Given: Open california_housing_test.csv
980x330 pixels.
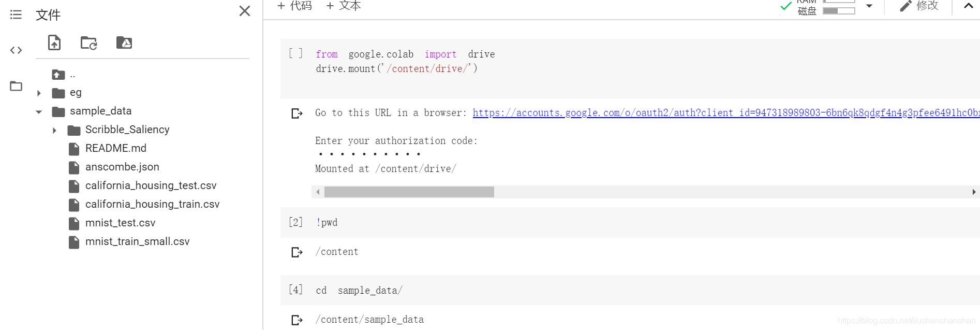Looking at the screenshot, I should point(151,185).
